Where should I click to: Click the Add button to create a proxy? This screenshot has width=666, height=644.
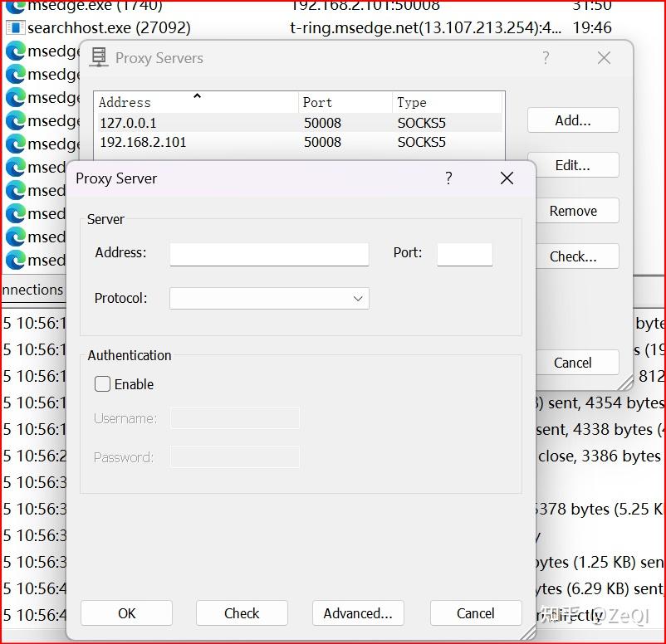click(x=573, y=120)
